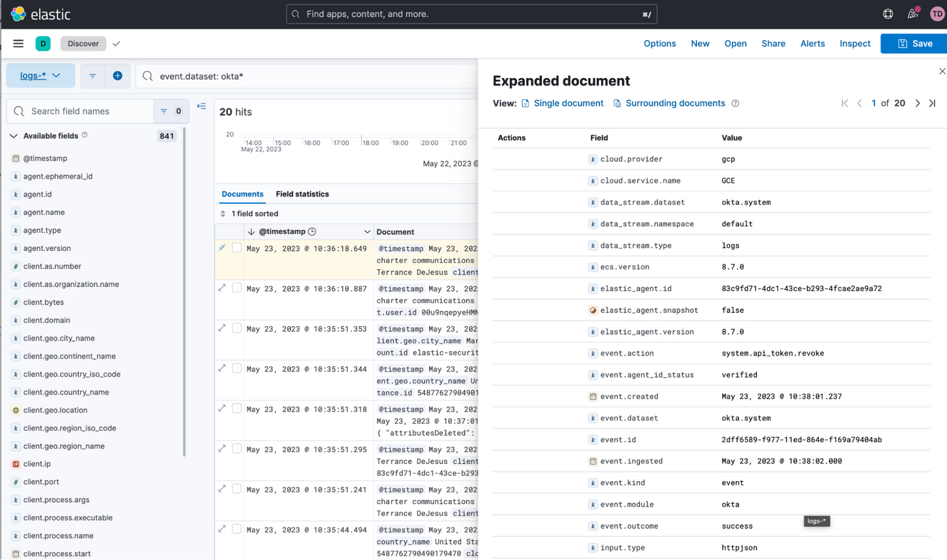
Task: Collapse the Available fields section
Action: coord(13,135)
